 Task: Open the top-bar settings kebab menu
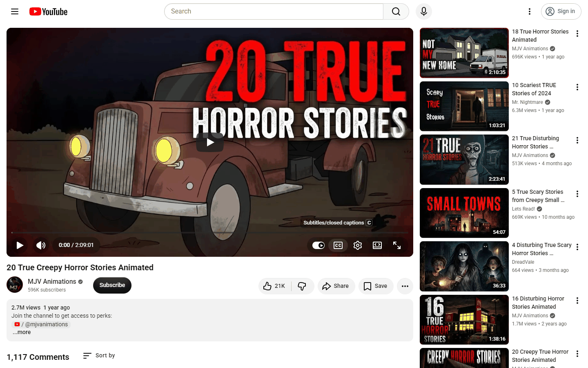[x=530, y=11]
